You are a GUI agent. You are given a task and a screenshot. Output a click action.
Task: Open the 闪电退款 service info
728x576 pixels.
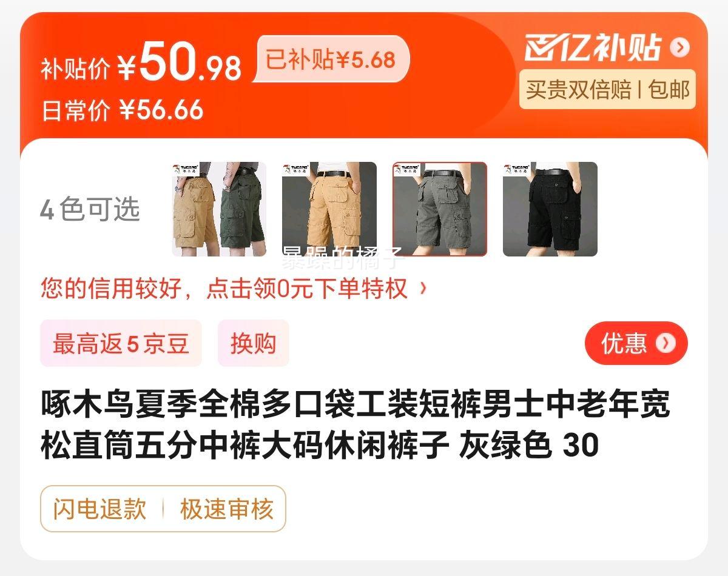(100, 509)
